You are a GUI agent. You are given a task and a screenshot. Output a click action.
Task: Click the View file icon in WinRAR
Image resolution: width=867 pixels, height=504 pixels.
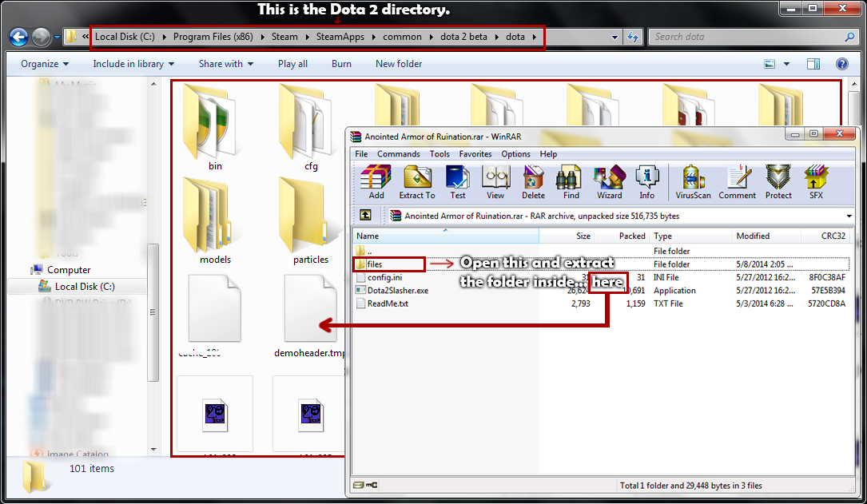point(495,182)
